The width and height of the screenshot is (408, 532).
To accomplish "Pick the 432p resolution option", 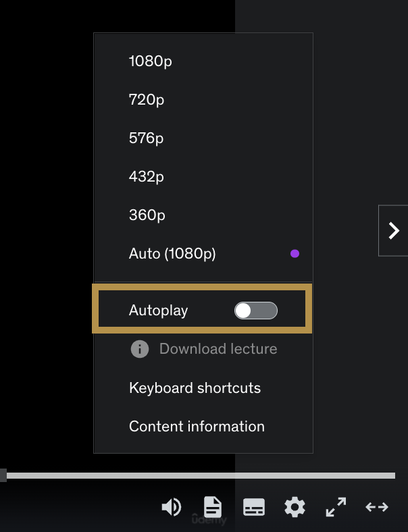I will pyautogui.click(x=147, y=177).
